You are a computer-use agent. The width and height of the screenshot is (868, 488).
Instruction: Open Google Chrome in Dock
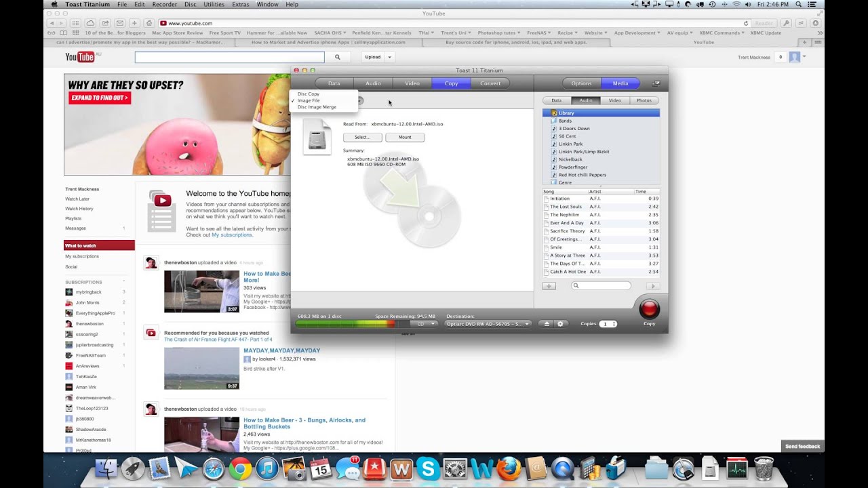240,468
